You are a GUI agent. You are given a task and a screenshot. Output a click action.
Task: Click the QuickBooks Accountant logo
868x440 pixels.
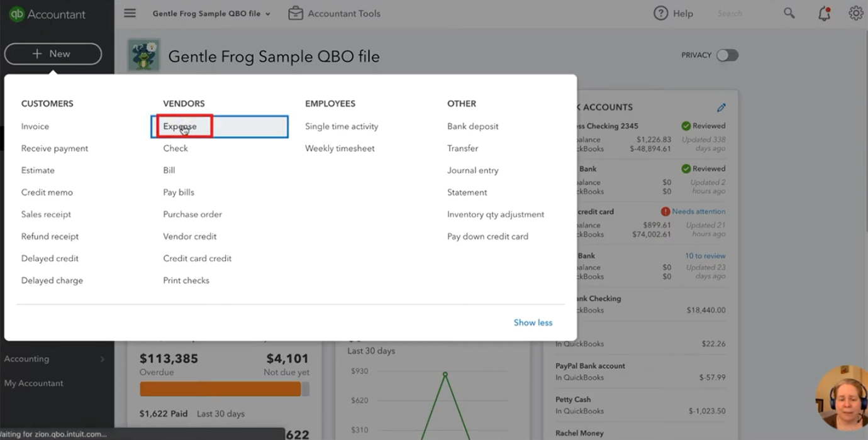click(x=47, y=14)
